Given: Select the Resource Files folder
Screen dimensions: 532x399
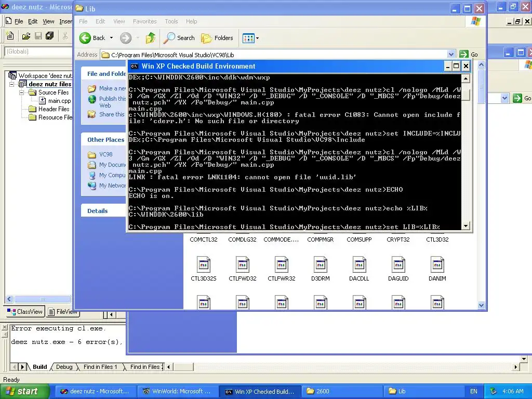Looking at the screenshot, I should pyautogui.click(x=55, y=117).
